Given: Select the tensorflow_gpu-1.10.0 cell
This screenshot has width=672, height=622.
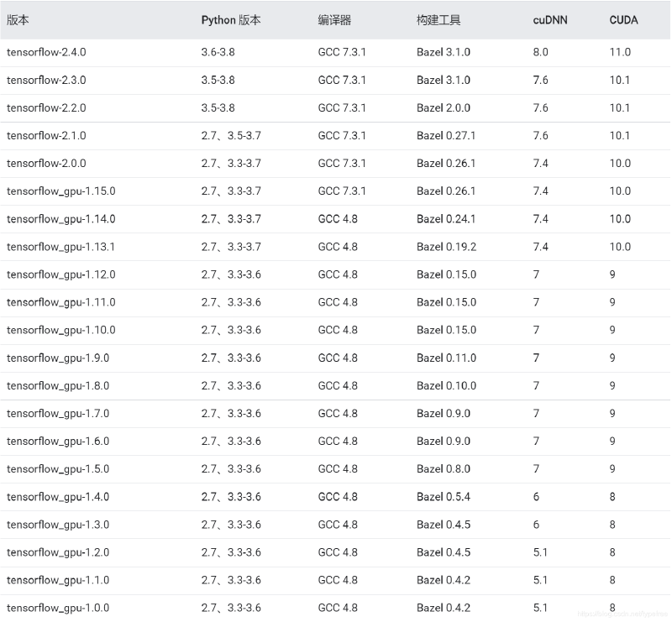Looking at the screenshot, I should tap(60, 330).
